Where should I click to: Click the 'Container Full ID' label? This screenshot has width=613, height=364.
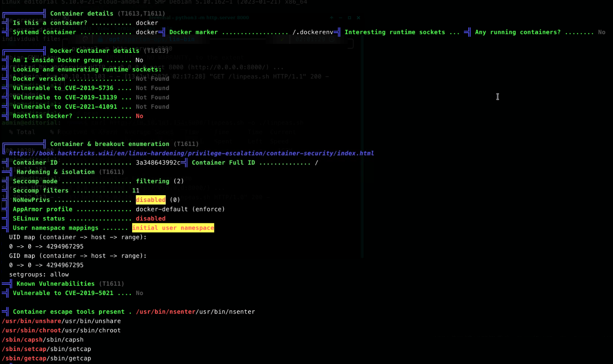(x=223, y=163)
